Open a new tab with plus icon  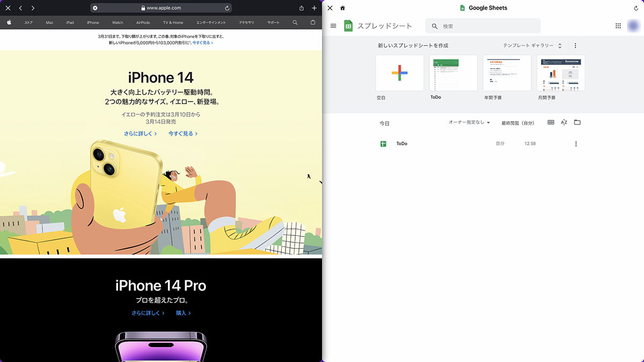[x=314, y=8]
